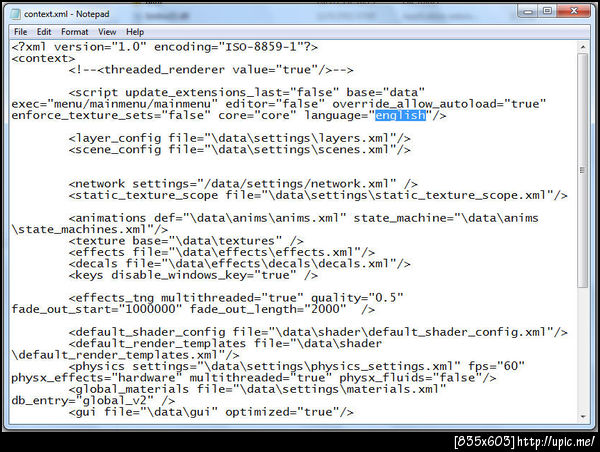Click the text "update_extensions_last"
The height and width of the screenshot is (452, 600).
[205, 93]
